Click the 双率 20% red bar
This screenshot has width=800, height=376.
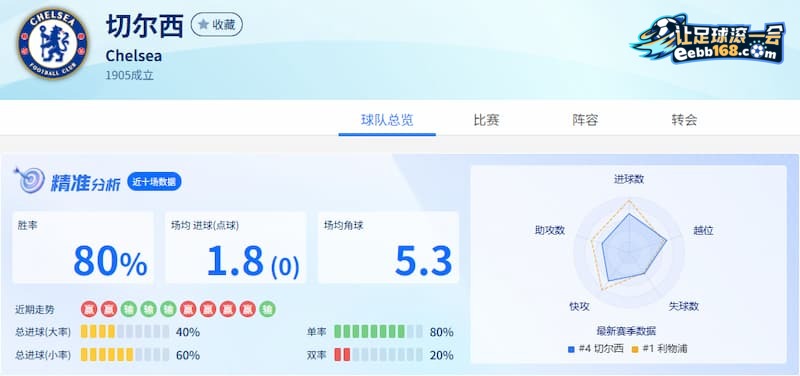click(x=378, y=355)
